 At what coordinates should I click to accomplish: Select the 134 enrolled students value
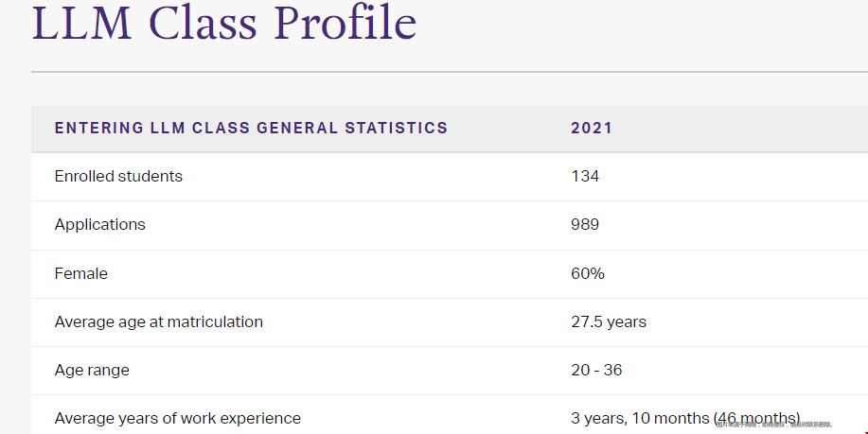(585, 177)
